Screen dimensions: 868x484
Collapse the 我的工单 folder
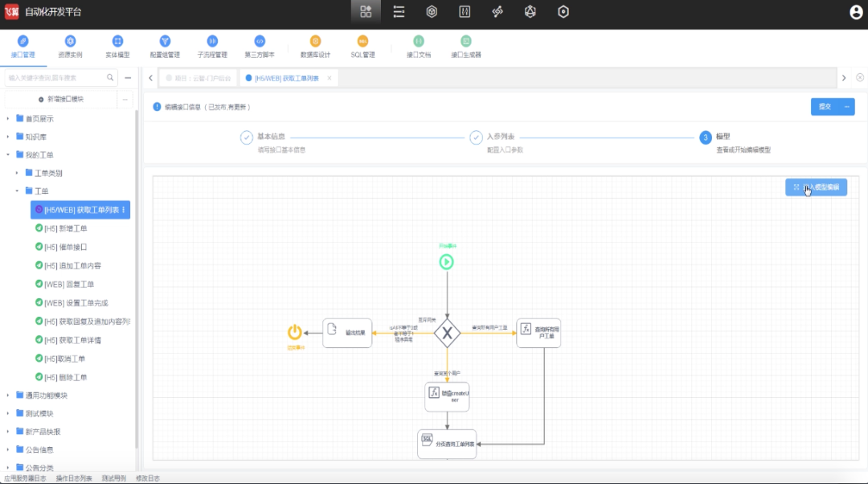8,155
